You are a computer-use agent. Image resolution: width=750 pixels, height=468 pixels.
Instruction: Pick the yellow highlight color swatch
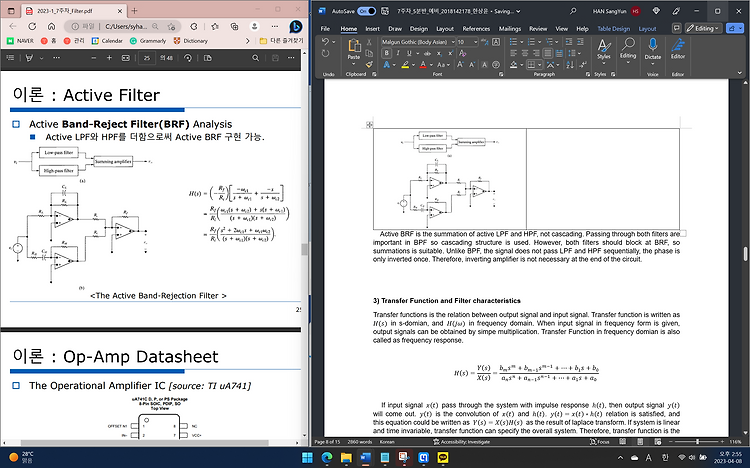tap(405, 65)
